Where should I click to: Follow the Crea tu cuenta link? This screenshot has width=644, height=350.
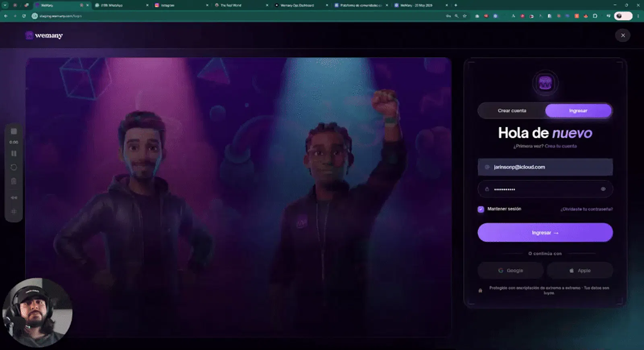[x=561, y=146]
